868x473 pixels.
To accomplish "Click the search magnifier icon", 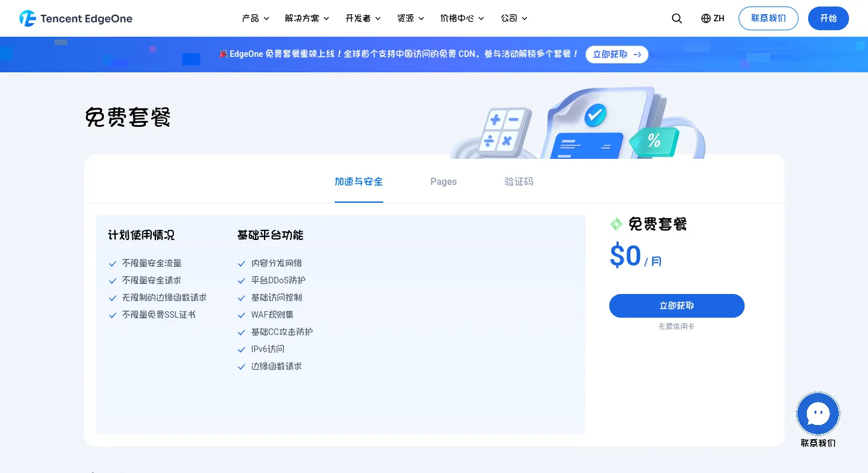I will [677, 18].
